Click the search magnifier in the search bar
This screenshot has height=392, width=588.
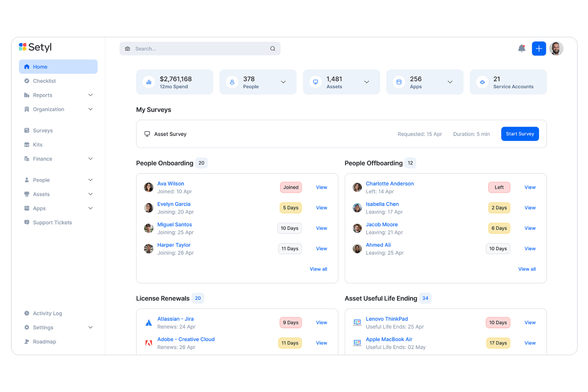[273, 48]
